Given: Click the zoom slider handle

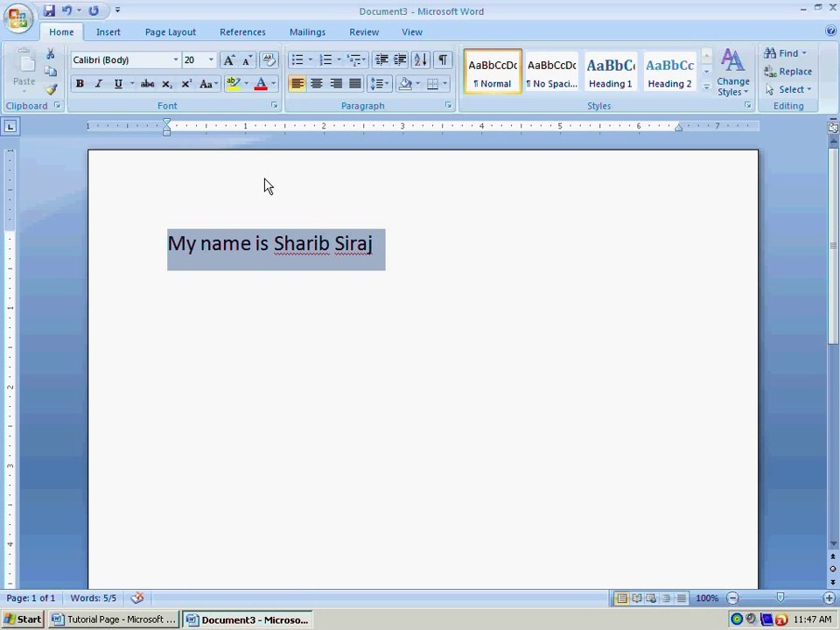Looking at the screenshot, I should click(780, 598).
